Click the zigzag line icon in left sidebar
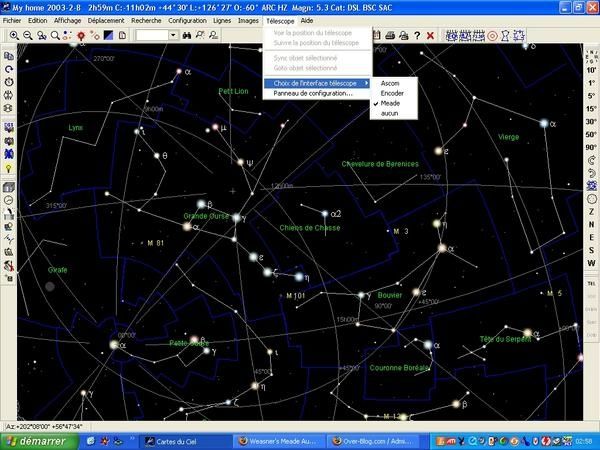Image resolution: width=600 pixels, height=450 pixels. point(8,239)
